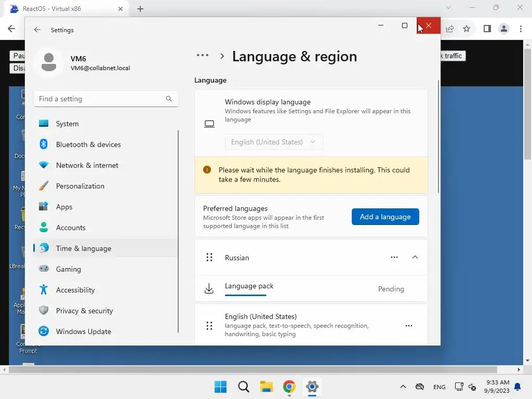Open Windows Update category
Screen dimensions: 532x399
pos(105,331)
